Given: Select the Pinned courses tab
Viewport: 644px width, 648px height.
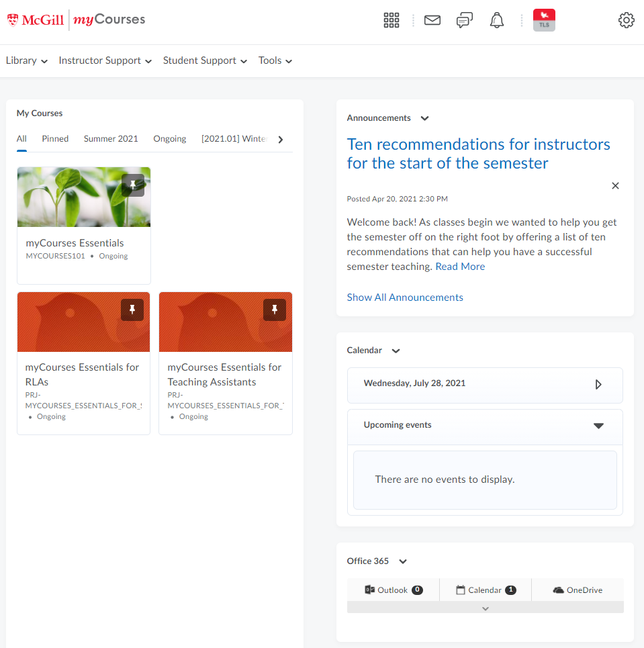Looking at the screenshot, I should click(x=55, y=139).
